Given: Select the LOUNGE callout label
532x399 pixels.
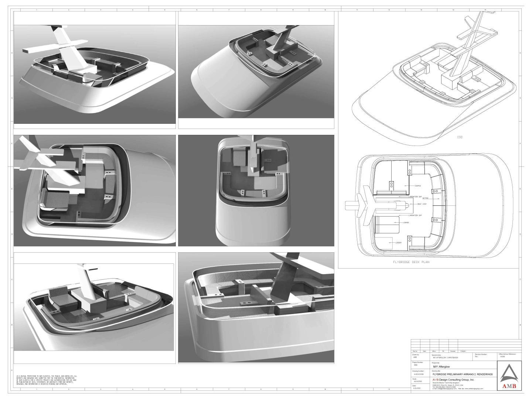Looking at the screenshot, I should pyautogui.click(x=406, y=222).
